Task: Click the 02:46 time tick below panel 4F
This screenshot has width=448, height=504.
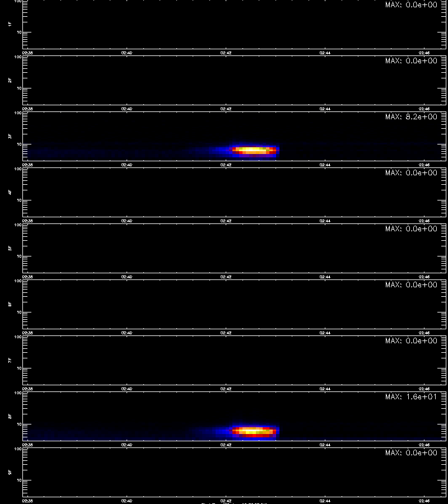Action: coord(424,221)
